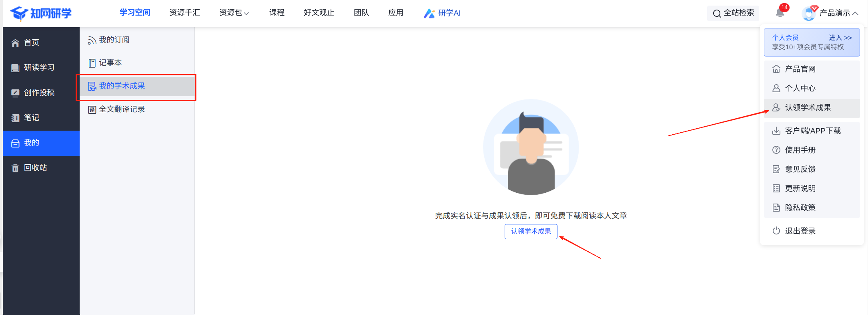Viewport: 868px width, 315px height.
Task: Expand the 资源包 dropdown
Action: (x=234, y=13)
